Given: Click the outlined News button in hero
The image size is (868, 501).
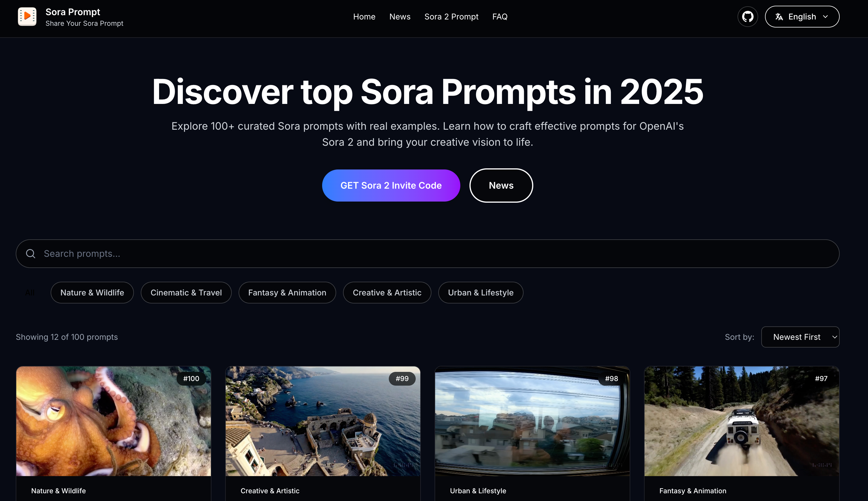Looking at the screenshot, I should click(x=501, y=186).
